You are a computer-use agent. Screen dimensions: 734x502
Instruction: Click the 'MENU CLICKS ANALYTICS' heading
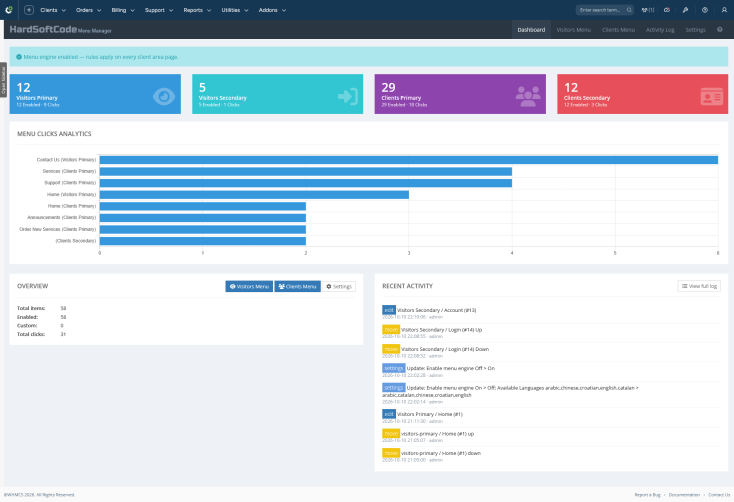coord(54,133)
